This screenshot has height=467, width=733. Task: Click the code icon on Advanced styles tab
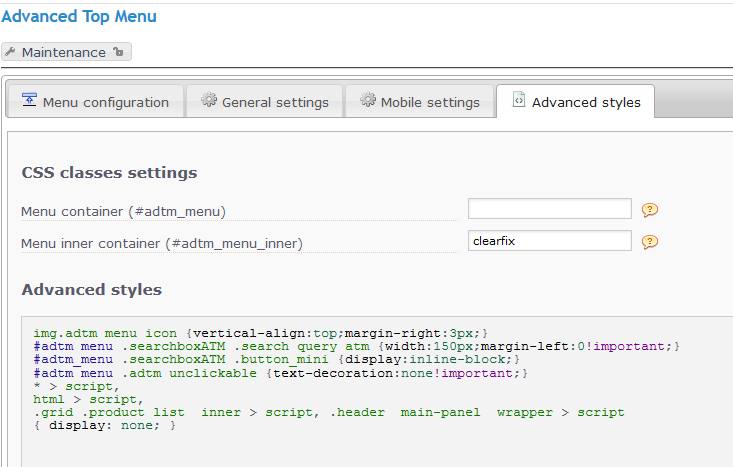[518, 101]
